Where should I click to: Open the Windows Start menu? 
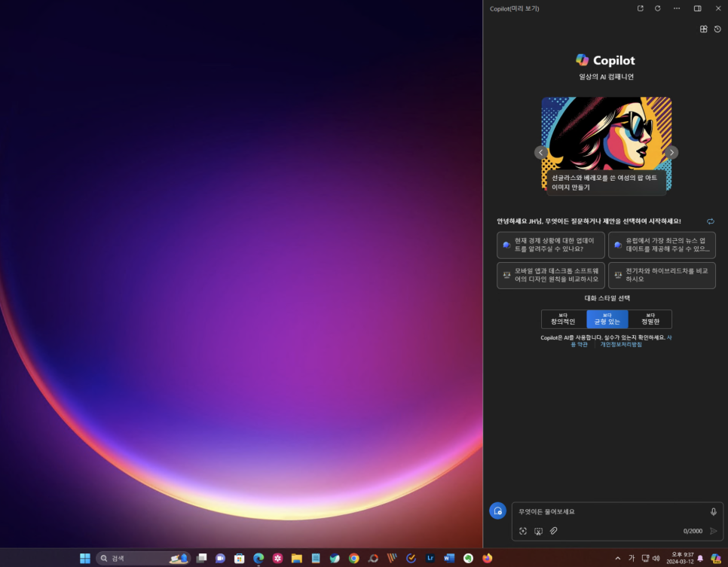pyautogui.click(x=85, y=558)
